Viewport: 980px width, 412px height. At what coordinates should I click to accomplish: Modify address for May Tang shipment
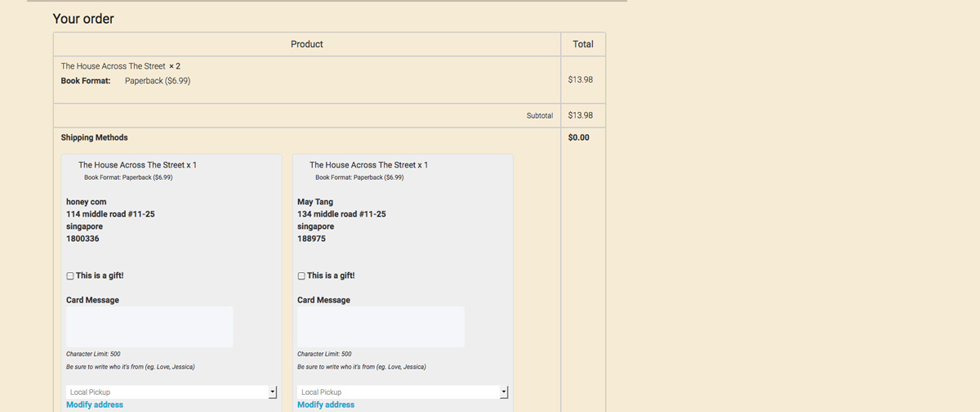tap(326, 405)
